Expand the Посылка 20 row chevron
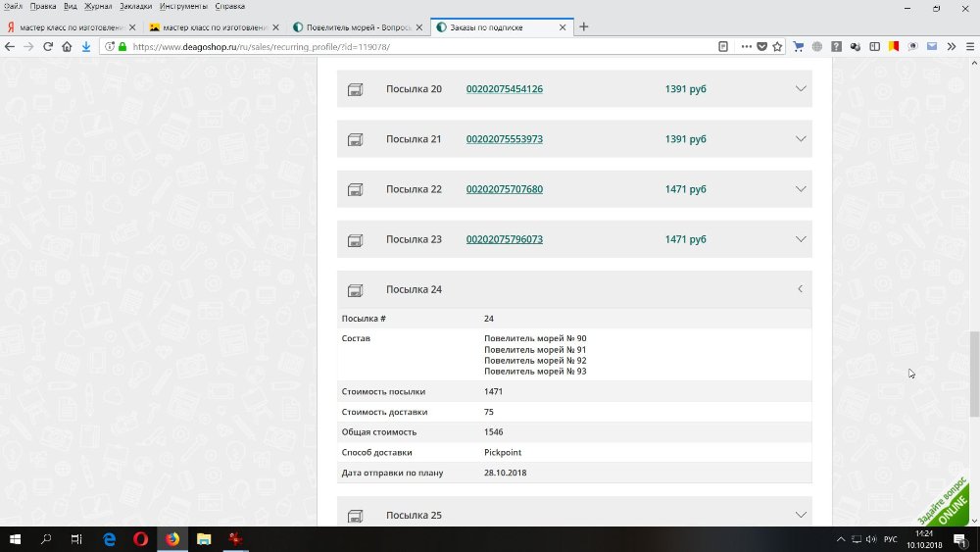Viewport: 980px width, 552px height. click(x=800, y=89)
